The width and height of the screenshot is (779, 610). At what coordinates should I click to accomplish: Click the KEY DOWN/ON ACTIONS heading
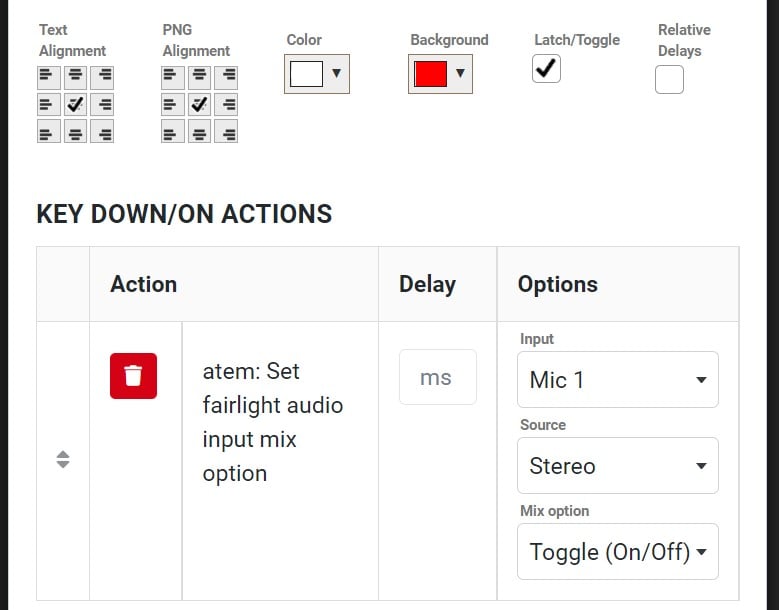click(184, 214)
